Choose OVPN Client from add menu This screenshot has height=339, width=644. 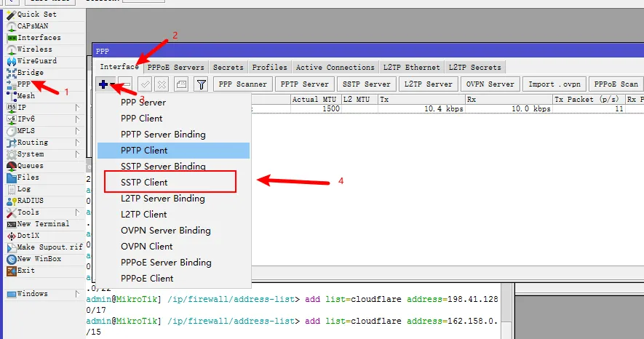(x=173, y=247)
